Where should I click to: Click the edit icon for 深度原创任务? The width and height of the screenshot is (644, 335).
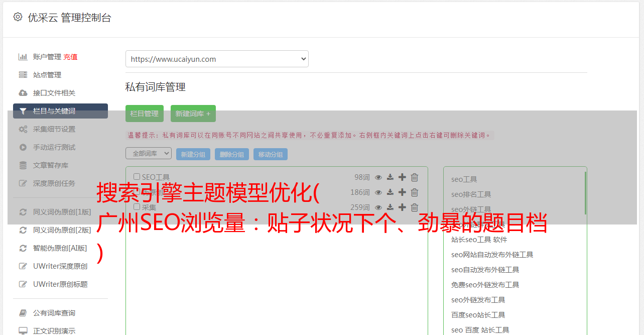pos(23,183)
